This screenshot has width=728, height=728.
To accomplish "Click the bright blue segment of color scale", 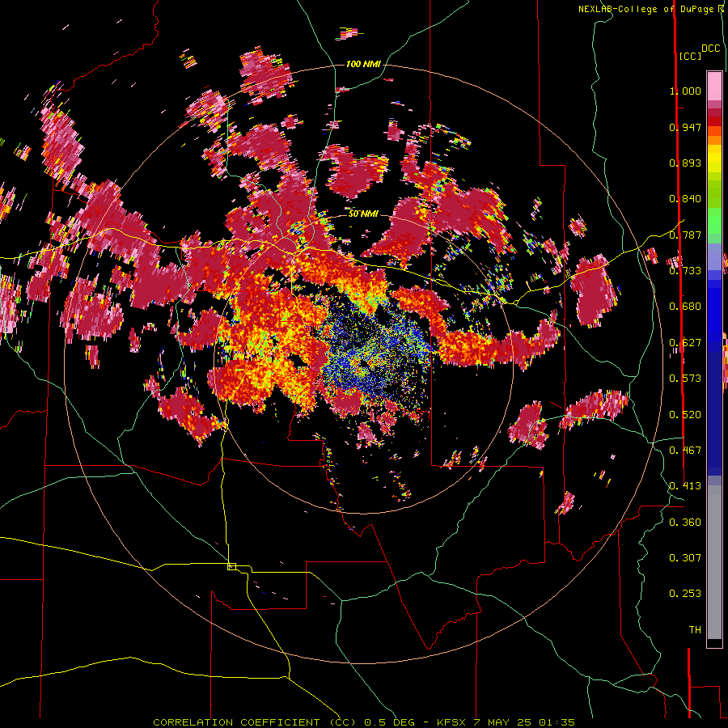I will click(714, 311).
